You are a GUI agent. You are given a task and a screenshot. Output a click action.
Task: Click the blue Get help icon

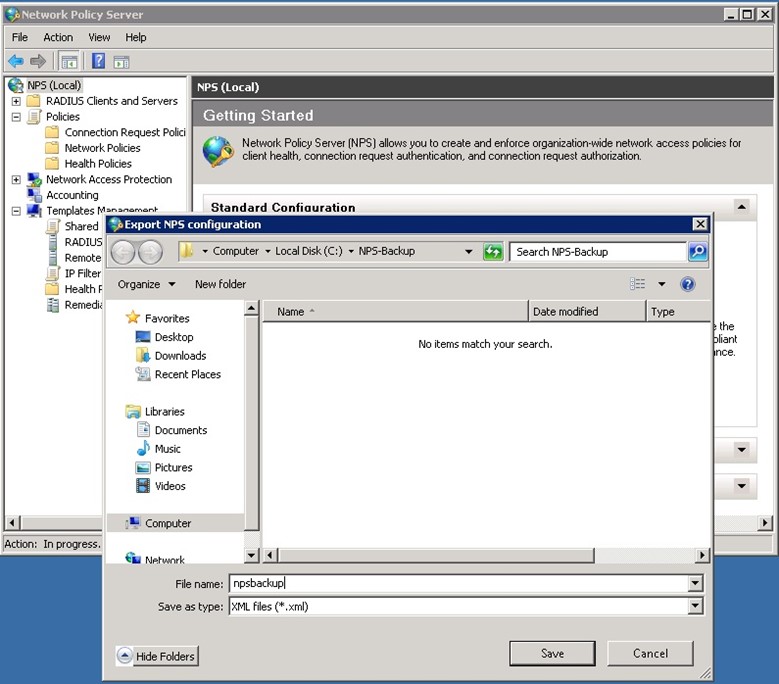688,284
